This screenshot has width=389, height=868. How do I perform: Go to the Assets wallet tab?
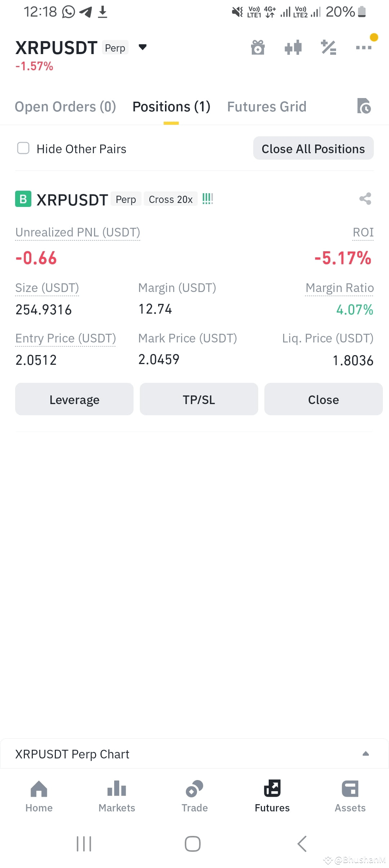tap(350, 796)
